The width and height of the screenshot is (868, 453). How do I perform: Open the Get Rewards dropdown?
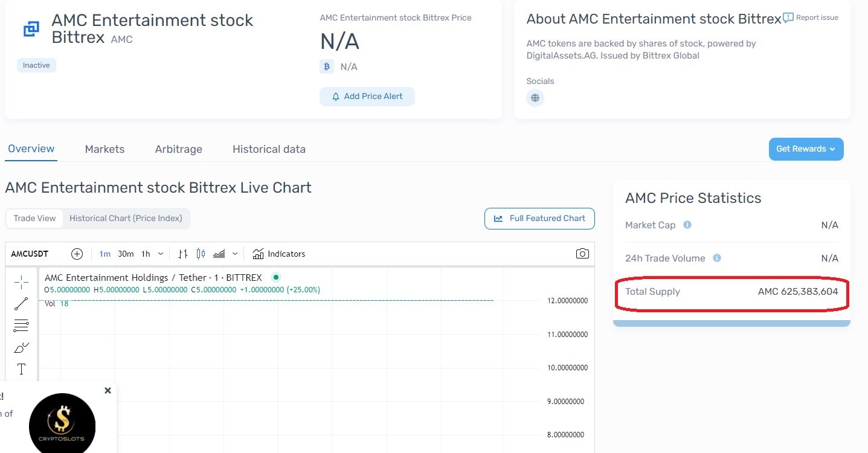[x=806, y=149]
